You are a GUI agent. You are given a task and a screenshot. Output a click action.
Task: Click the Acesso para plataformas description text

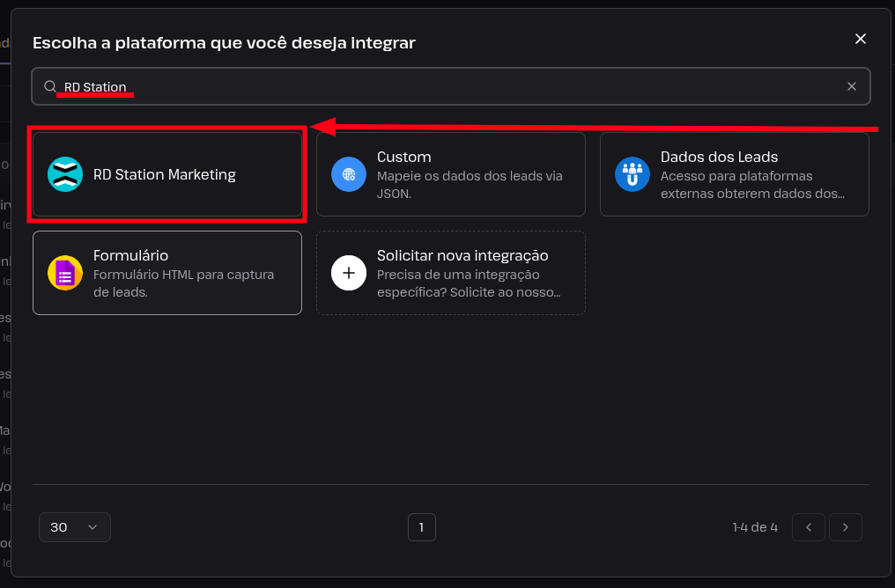coord(753,185)
